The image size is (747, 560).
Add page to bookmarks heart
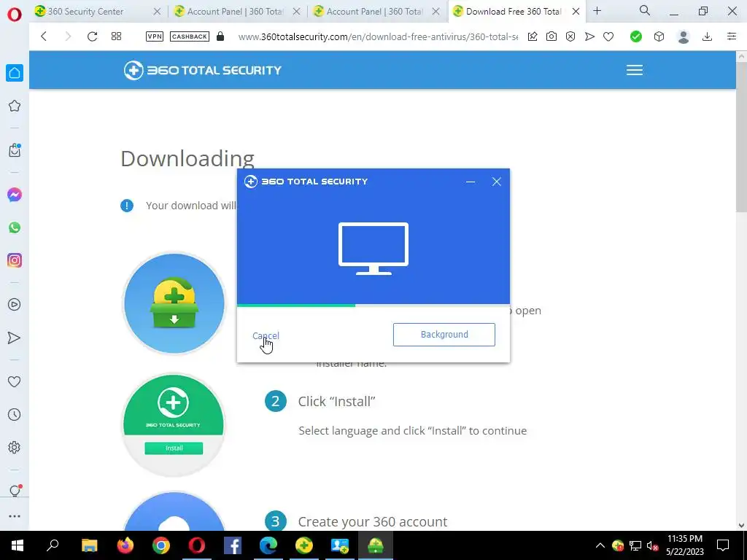pyautogui.click(x=608, y=36)
